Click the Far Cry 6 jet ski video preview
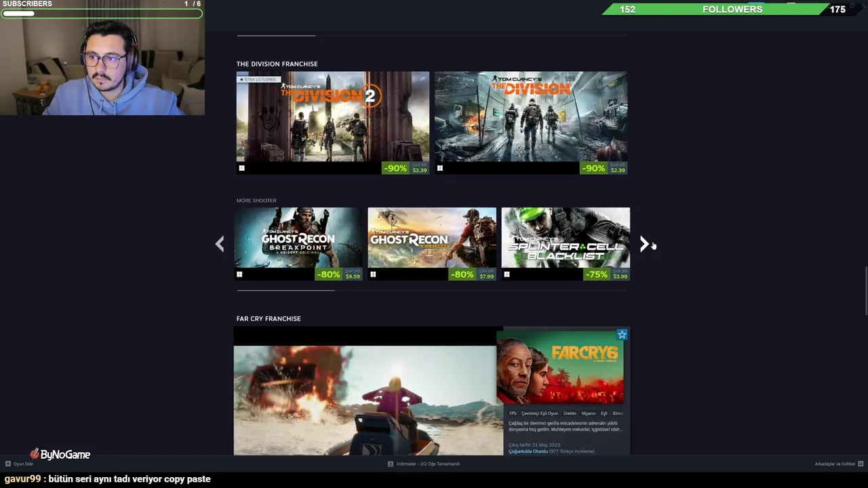Viewport: 868px width, 488px height. 365,400
